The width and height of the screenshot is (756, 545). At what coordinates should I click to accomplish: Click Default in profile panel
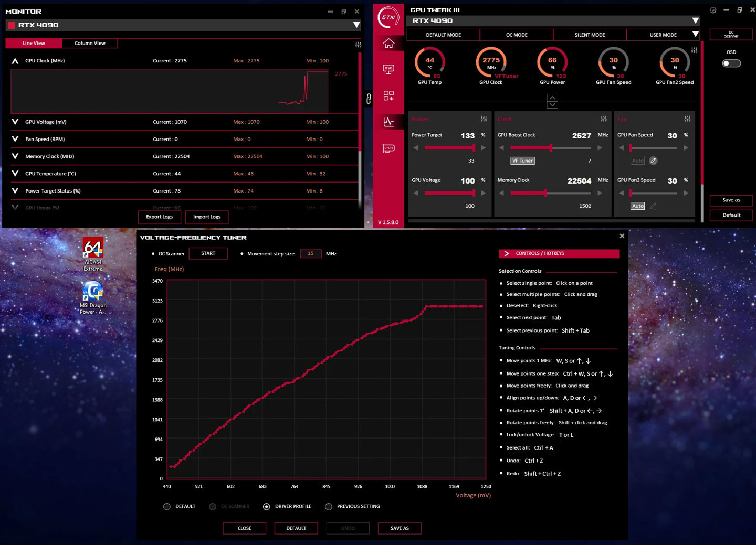coord(731,215)
